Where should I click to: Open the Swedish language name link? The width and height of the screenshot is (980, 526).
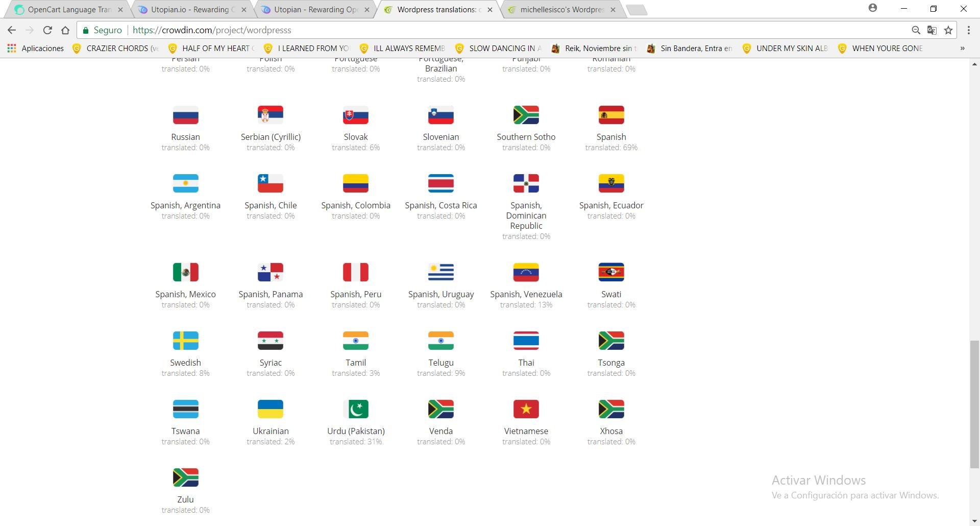(185, 363)
